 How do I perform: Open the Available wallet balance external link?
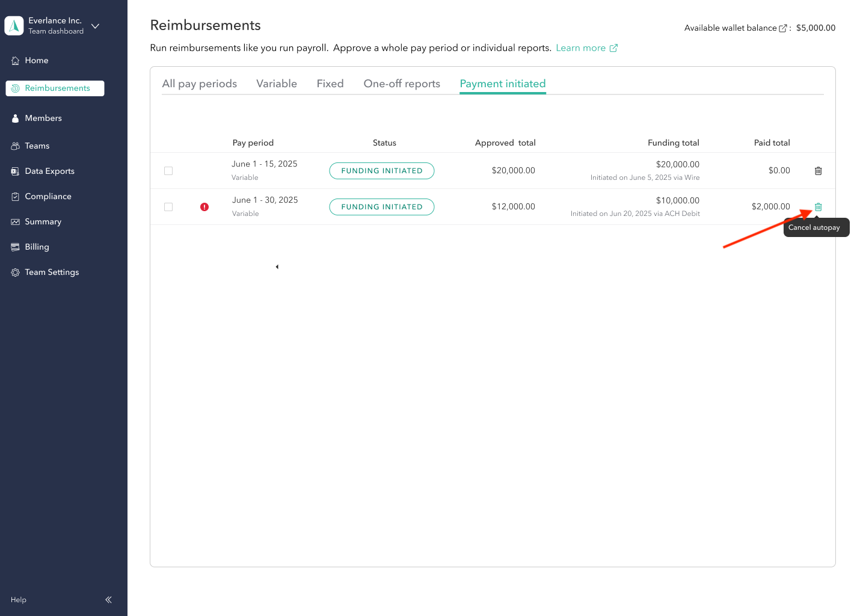[x=782, y=27]
